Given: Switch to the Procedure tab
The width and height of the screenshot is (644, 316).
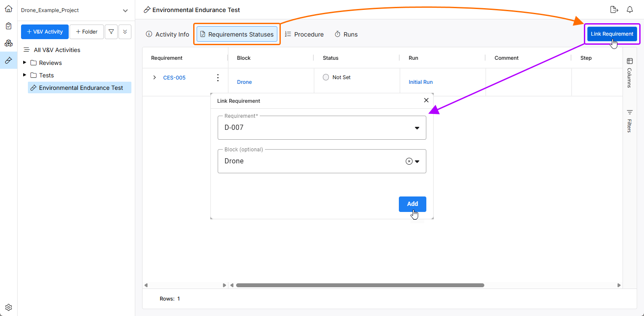Looking at the screenshot, I should point(304,34).
